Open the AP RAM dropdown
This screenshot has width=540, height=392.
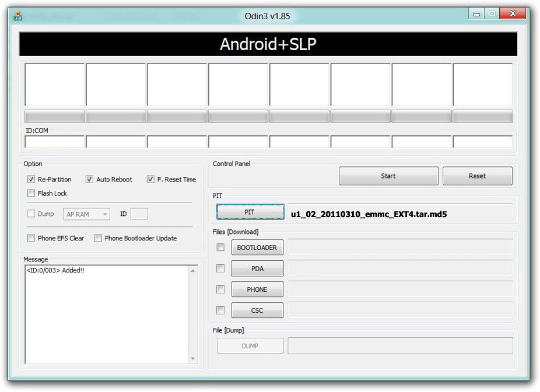[86, 214]
